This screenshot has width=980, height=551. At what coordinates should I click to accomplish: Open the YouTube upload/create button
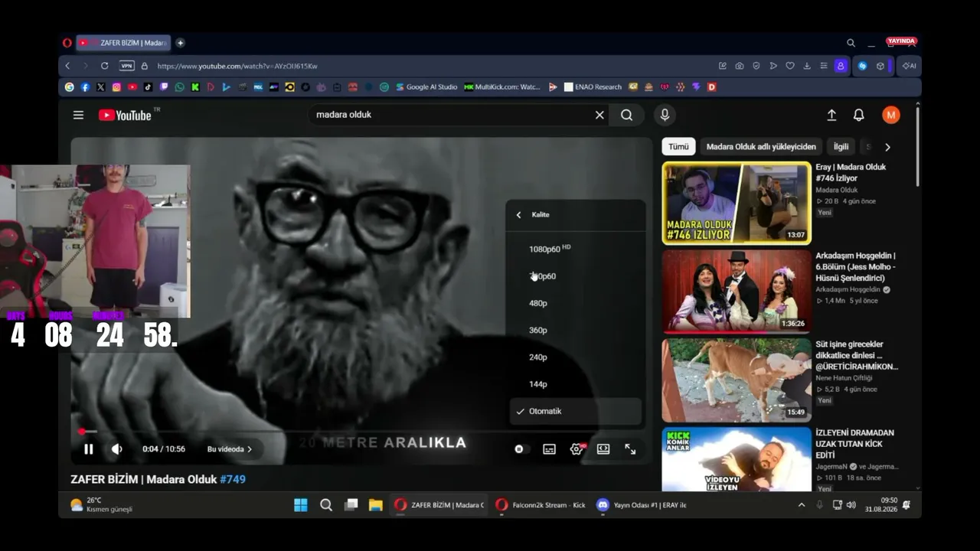831,115
